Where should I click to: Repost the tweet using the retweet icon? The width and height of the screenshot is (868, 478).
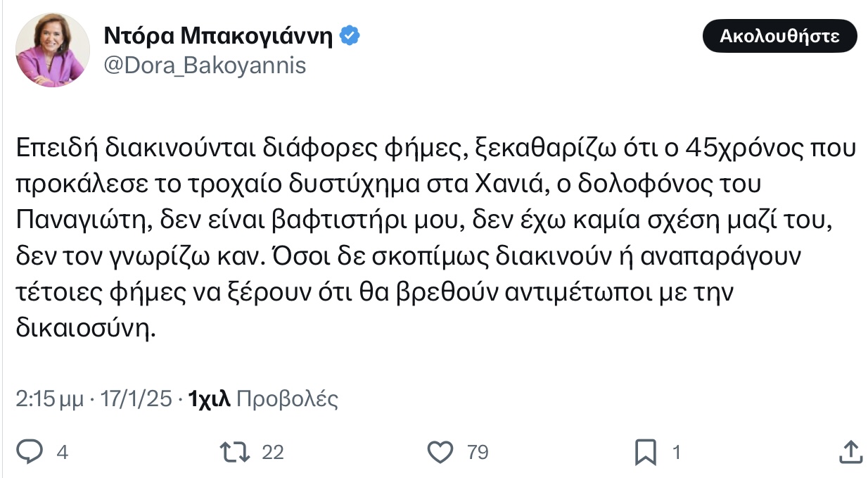[x=234, y=451]
